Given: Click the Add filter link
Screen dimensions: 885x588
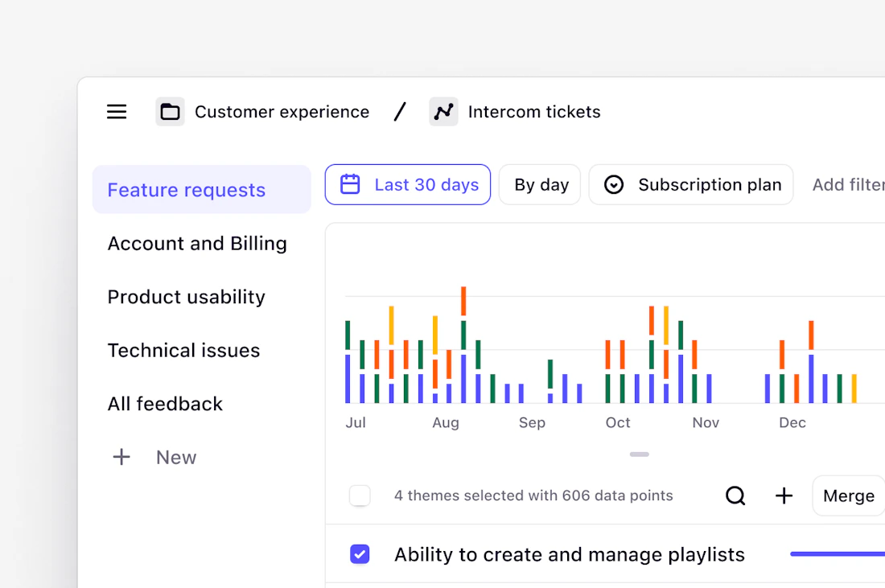Looking at the screenshot, I should click(x=848, y=184).
